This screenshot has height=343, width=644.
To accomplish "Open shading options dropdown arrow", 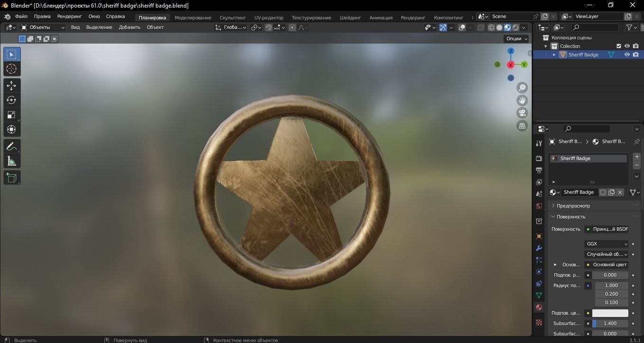I will pos(524,27).
